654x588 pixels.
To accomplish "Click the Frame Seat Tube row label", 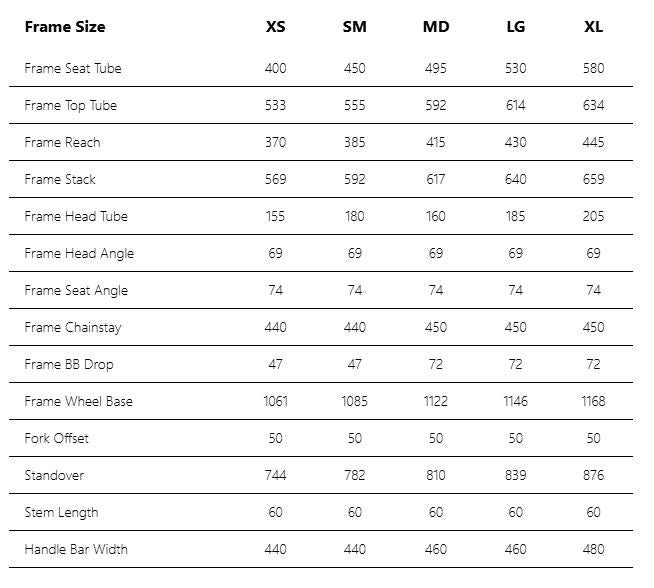I will point(73,68).
